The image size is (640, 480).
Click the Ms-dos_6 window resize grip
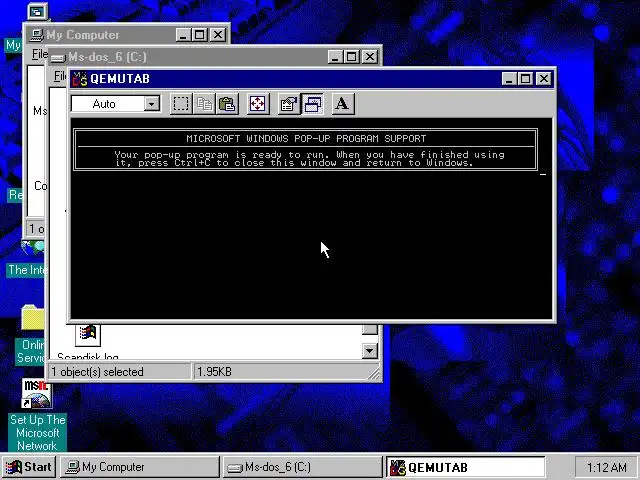click(x=373, y=373)
